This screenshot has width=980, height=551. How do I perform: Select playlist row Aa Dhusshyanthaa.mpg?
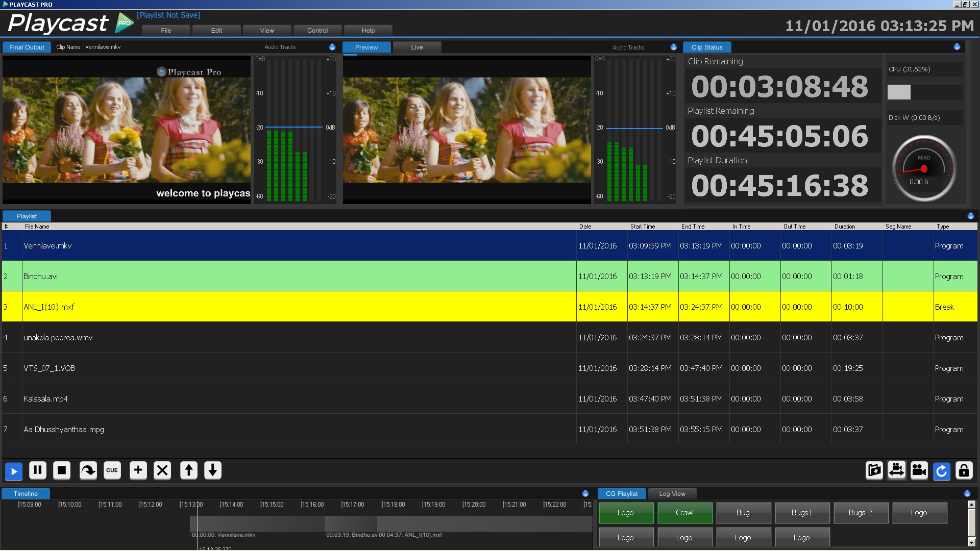tap(489, 429)
